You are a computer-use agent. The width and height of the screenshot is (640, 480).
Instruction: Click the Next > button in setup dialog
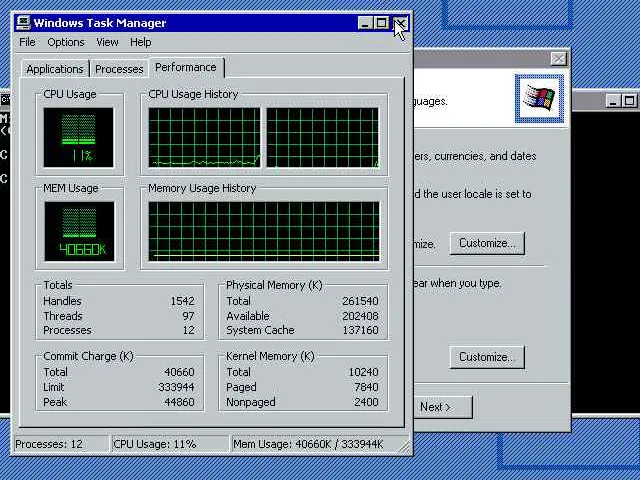pos(443,407)
